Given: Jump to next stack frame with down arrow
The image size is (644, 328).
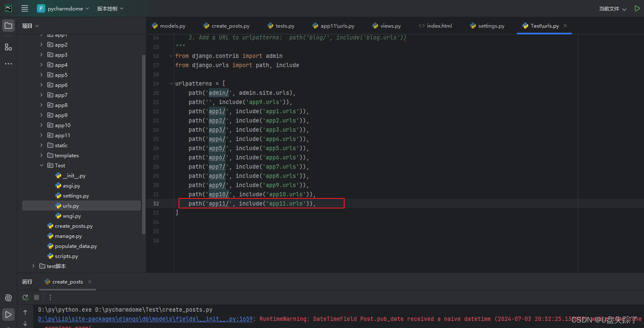Looking at the screenshot, I should (25, 323).
